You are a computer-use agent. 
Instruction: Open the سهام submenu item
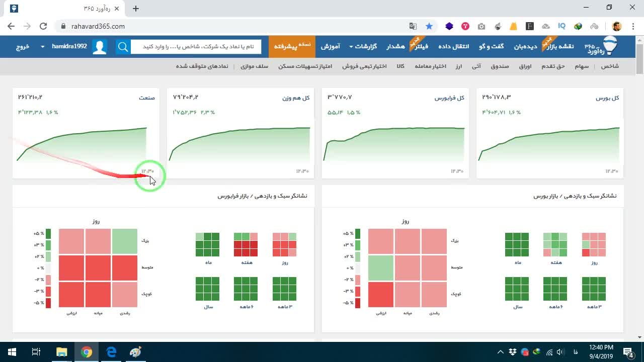pyautogui.click(x=582, y=66)
